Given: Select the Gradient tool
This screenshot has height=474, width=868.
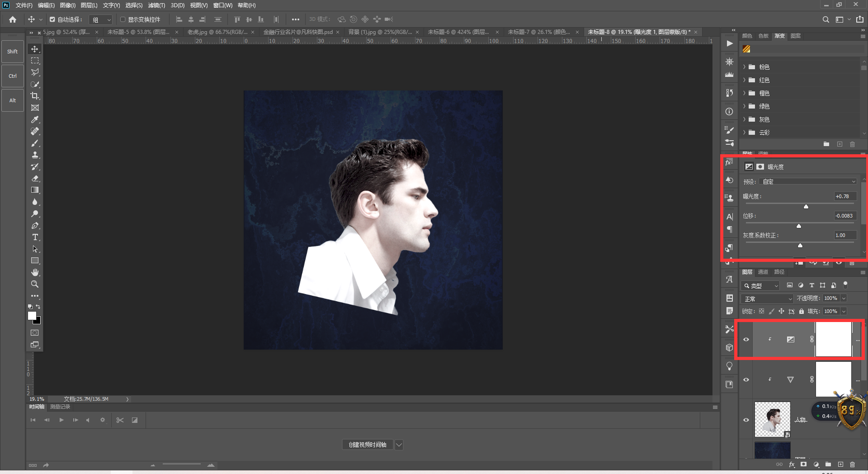Looking at the screenshot, I should (35, 190).
